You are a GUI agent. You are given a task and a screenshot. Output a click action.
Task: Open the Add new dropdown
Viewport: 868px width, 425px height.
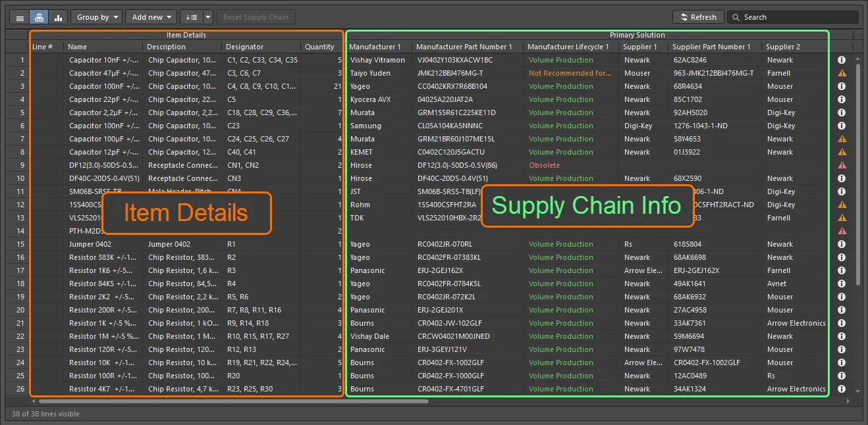point(151,17)
